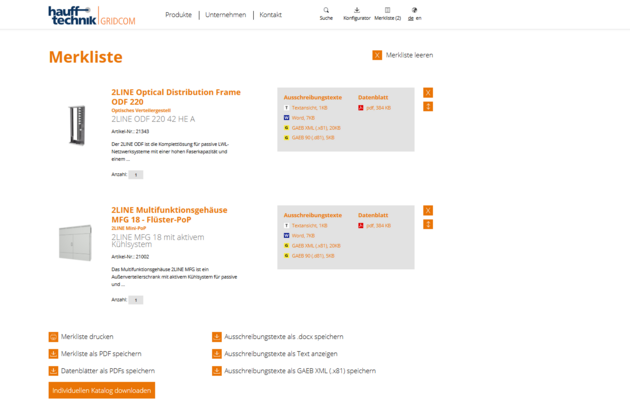The height and width of the screenshot is (420, 630).
Task: Click the reorder arrow icon for MFG 18
Action: coord(428,224)
